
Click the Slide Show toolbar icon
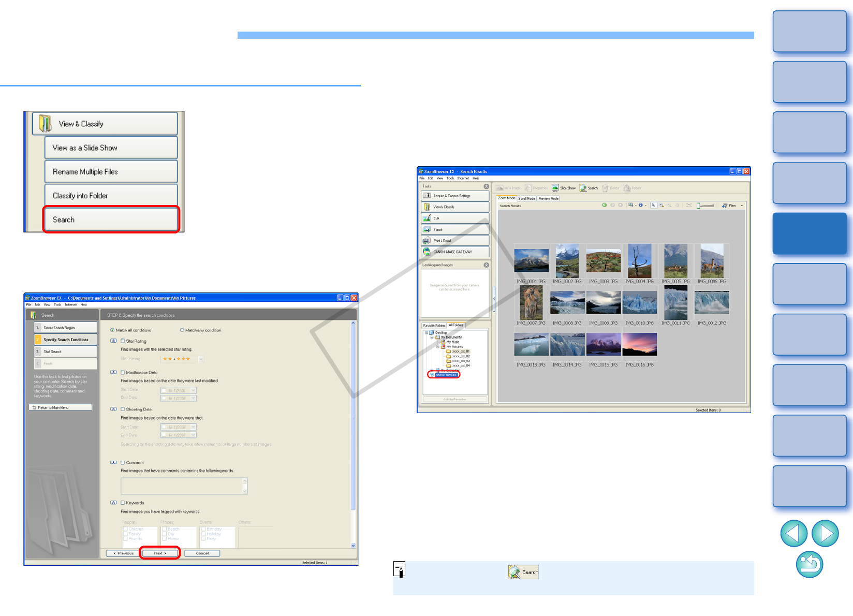click(555, 188)
